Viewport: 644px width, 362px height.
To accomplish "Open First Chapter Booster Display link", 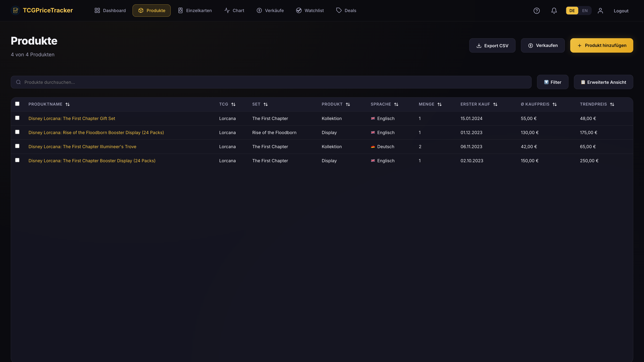I will coord(92,161).
